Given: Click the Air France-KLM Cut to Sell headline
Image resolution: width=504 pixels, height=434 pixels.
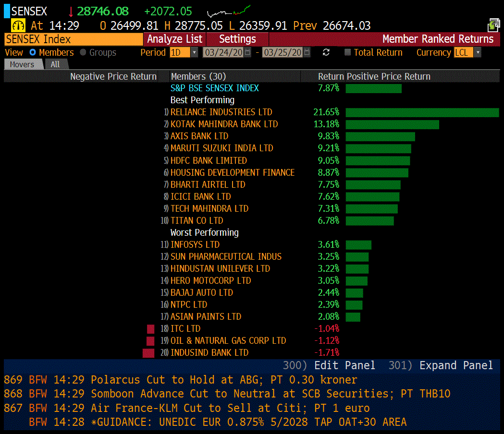Looking at the screenshot, I should [x=230, y=408].
